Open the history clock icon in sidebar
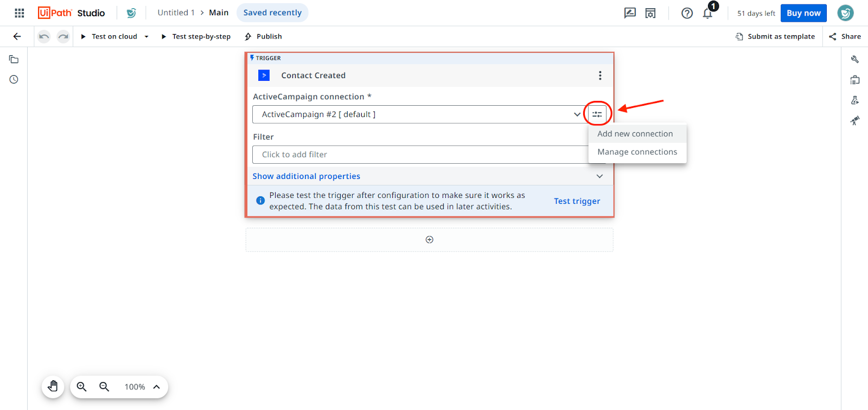Viewport: 868px width, 410px height. pyautogui.click(x=14, y=80)
